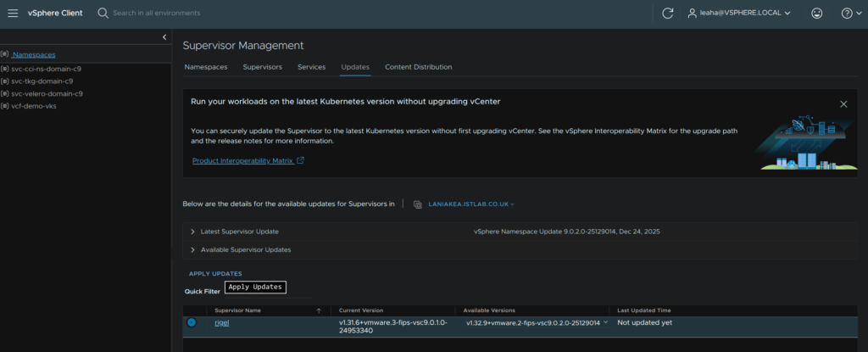Click the APPLY UPDATES button
This screenshot has height=352, width=868.
point(215,274)
